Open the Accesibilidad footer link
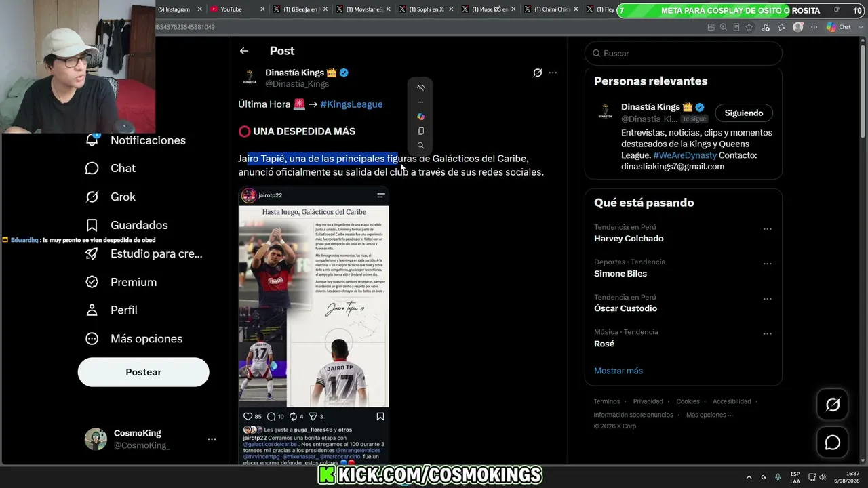 (732, 401)
